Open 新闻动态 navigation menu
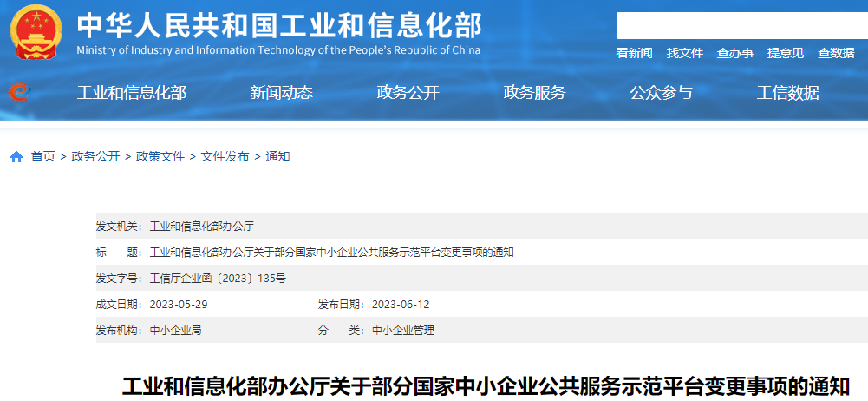 click(x=281, y=93)
